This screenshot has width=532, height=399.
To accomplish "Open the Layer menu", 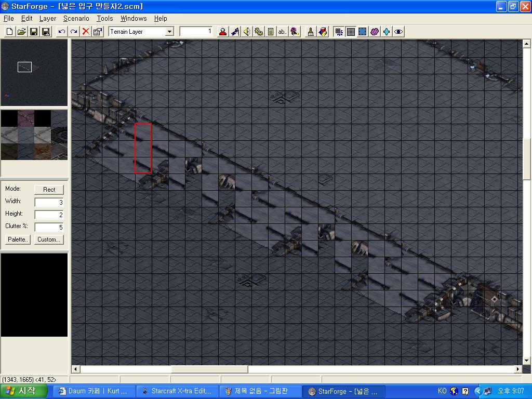I will click(x=47, y=18).
